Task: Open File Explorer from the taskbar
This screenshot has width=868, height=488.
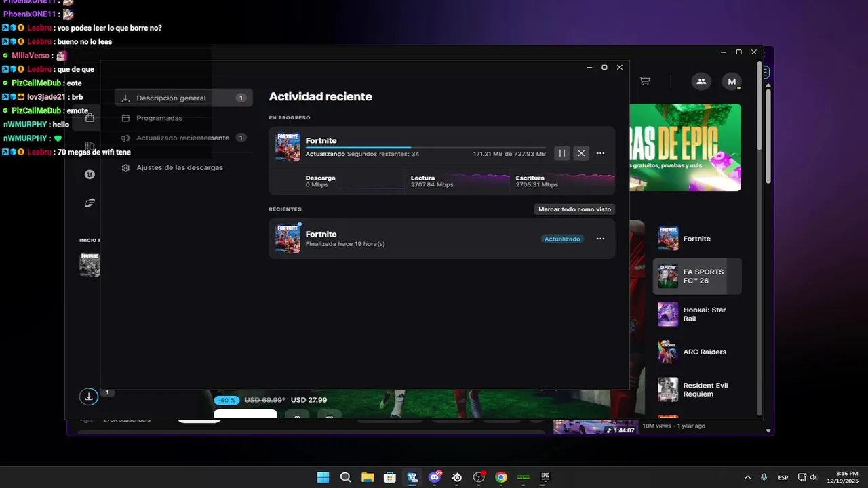Action: (x=368, y=477)
